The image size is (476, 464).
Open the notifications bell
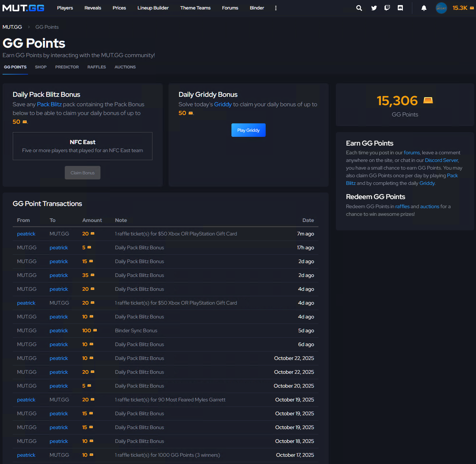[424, 8]
